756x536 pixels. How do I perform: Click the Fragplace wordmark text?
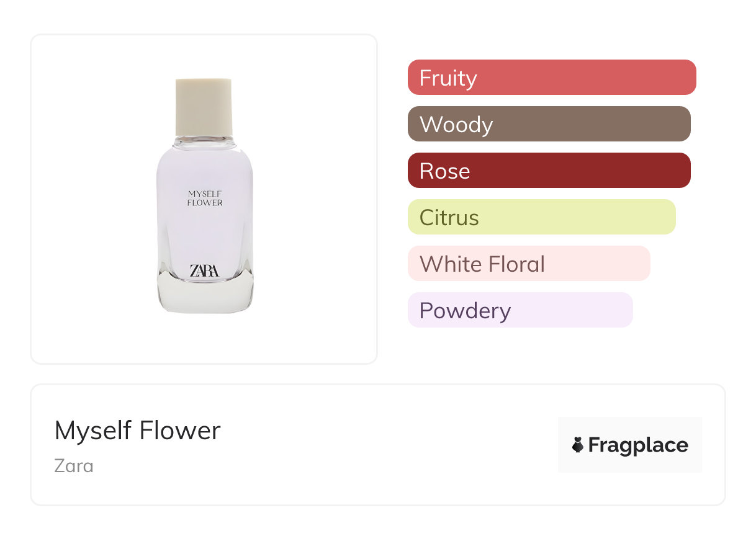[638, 445]
